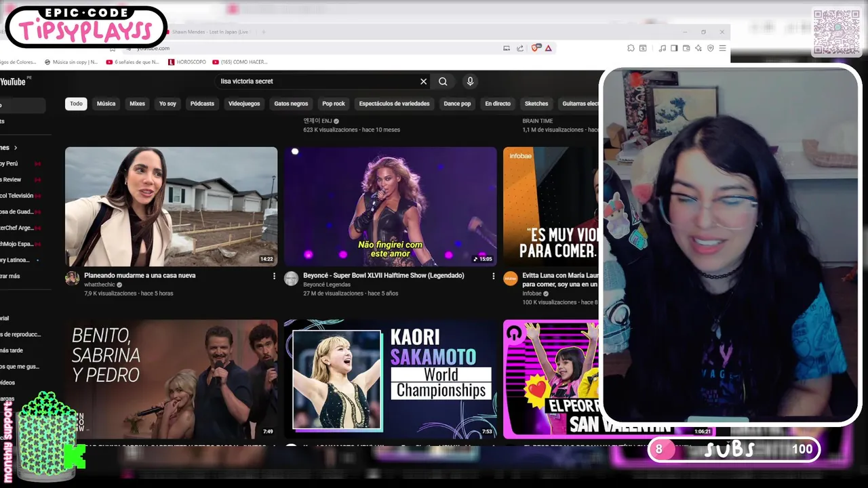This screenshot has width=868, height=488.
Task: Select the Mixes filter chip
Action: tap(137, 104)
